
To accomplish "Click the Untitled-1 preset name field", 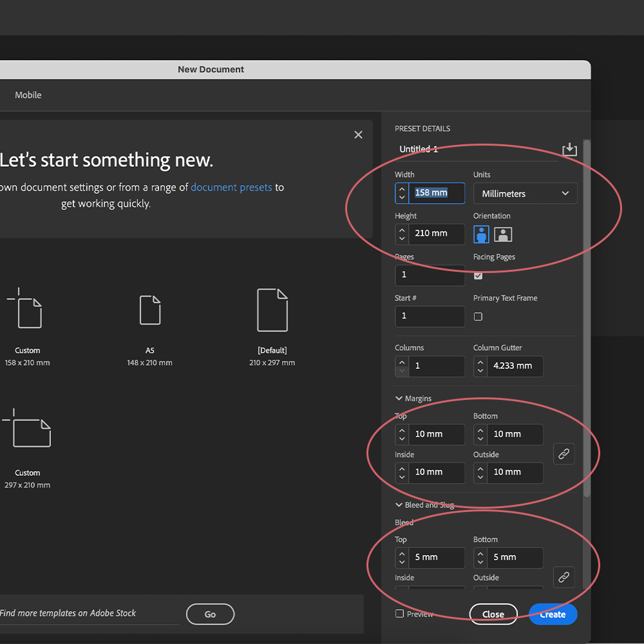I will click(477, 149).
